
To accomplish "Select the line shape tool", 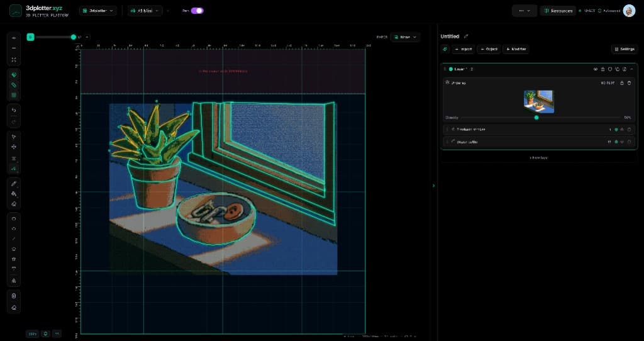I will click(14, 238).
